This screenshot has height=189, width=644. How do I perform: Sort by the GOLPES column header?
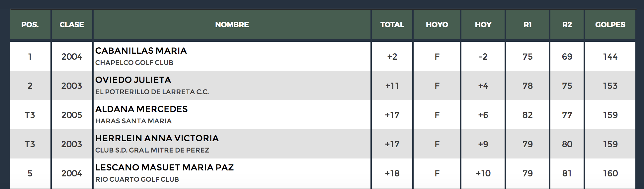[x=610, y=25]
